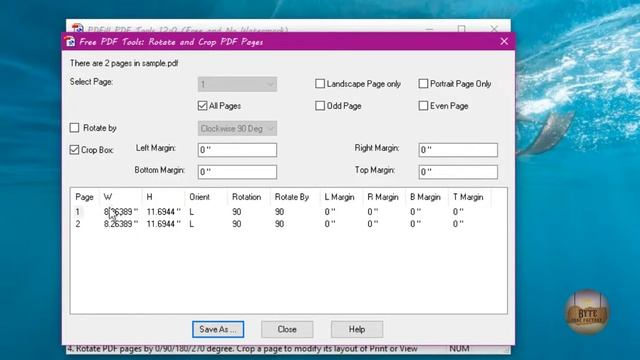The width and height of the screenshot is (640, 360).
Task: Click the PDF Tools icon in dialog title bar
Action: point(70,42)
